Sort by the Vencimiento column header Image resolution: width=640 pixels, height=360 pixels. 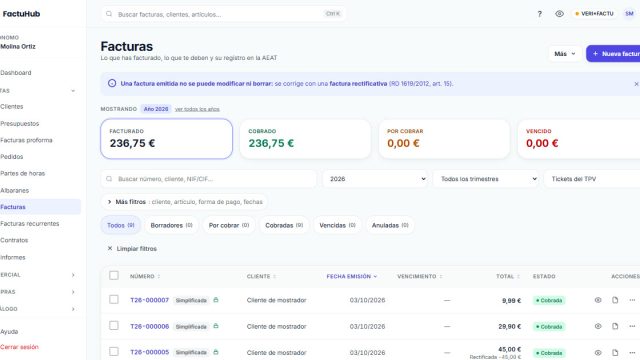pos(420,276)
